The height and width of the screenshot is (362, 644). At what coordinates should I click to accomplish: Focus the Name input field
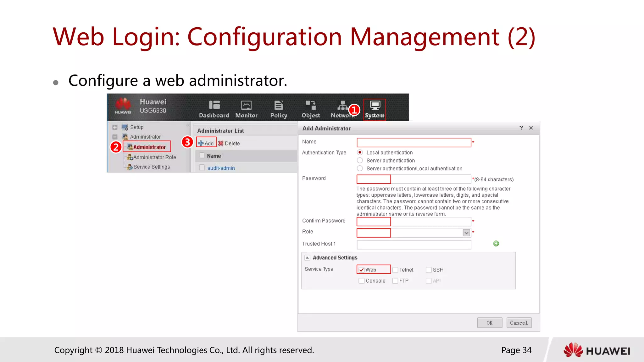coord(414,143)
